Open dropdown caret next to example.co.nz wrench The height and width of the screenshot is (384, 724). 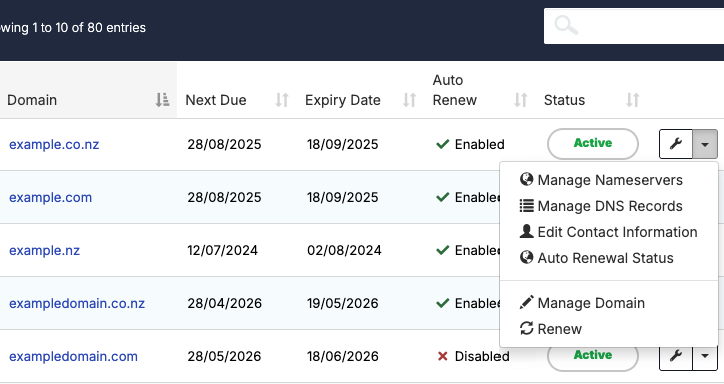pos(705,144)
